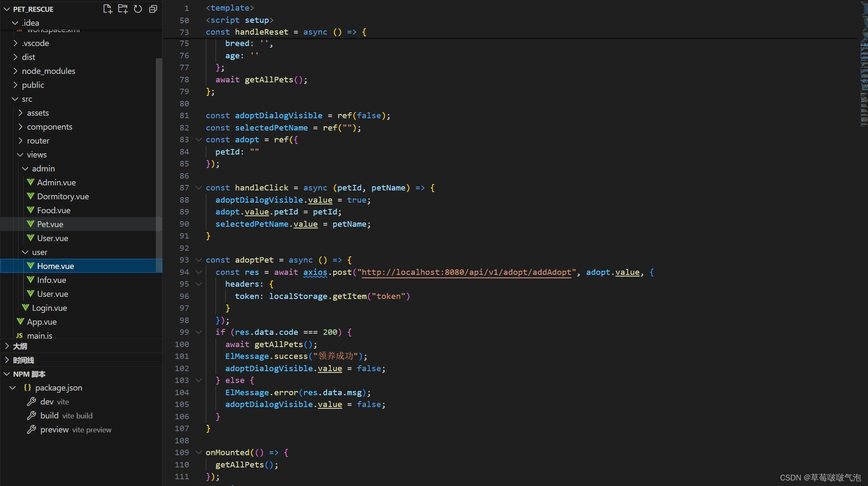Click the code minimap on the right edge
Screen dimensions: 868x486
pyautogui.click(x=863, y=63)
